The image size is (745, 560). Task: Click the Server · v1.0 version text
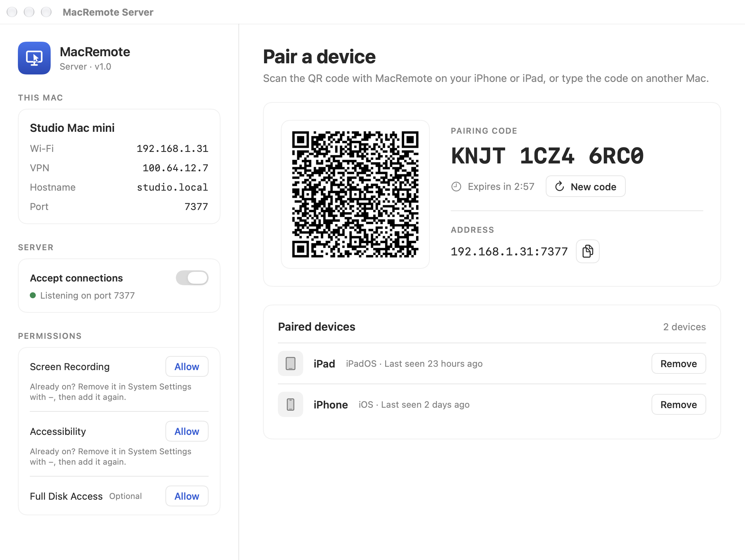[85, 67]
